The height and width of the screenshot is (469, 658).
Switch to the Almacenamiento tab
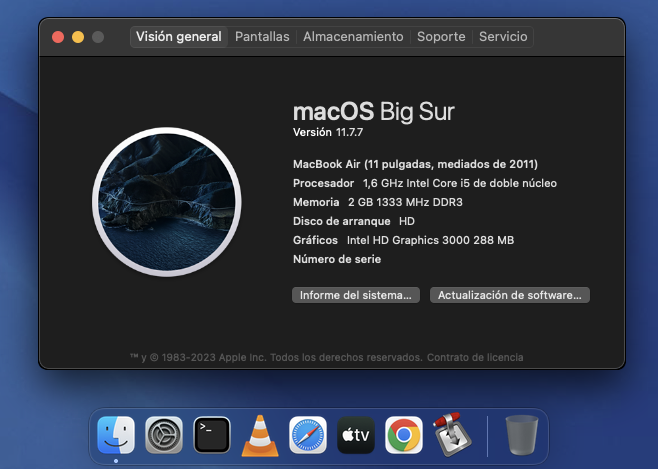pyautogui.click(x=353, y=37)
